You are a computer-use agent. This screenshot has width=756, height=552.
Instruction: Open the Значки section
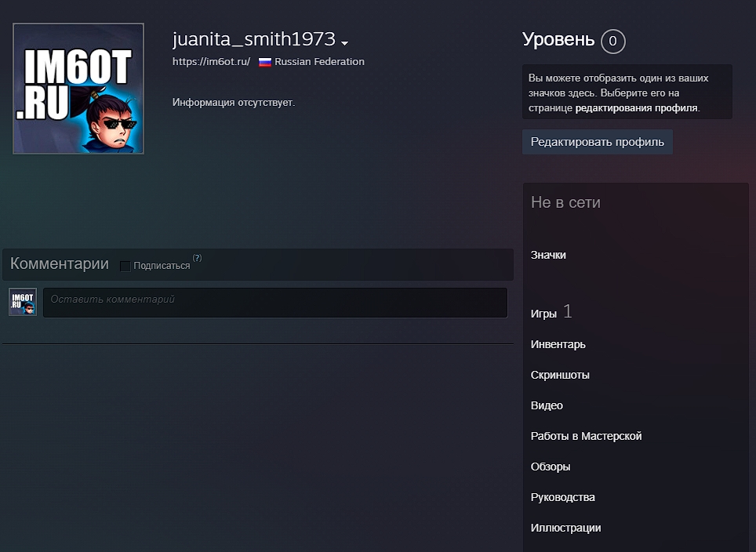(548, 255)
